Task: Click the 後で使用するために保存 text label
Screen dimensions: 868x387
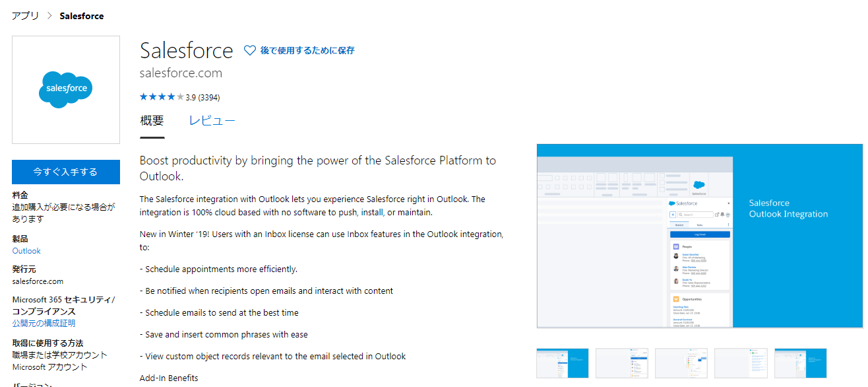Action: (x=307, y=50)
